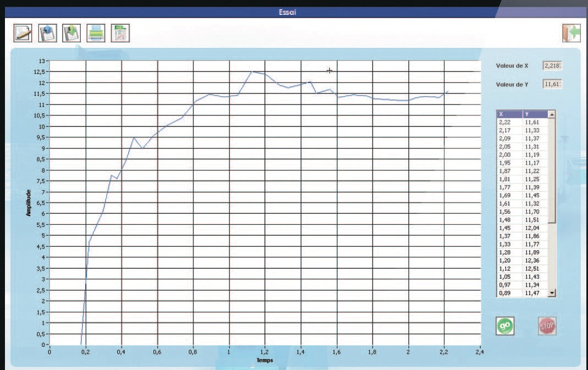Select the Y cell 11,31

(x=535, y=147)
